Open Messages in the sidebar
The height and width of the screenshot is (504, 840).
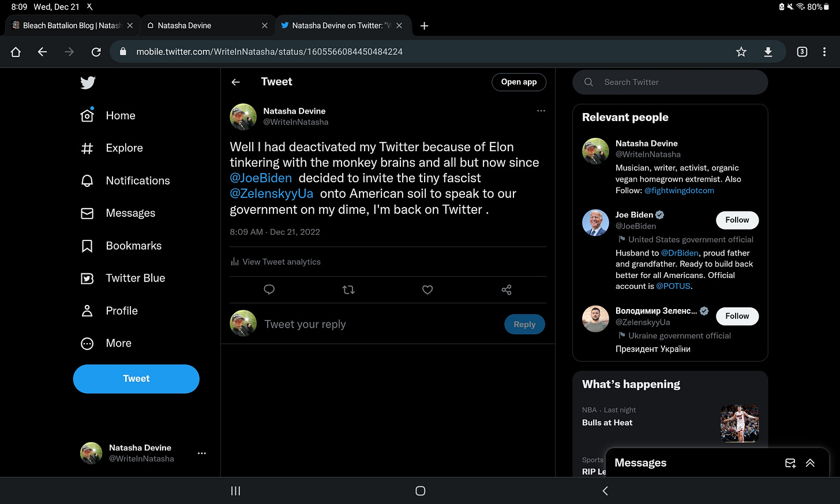118,213
